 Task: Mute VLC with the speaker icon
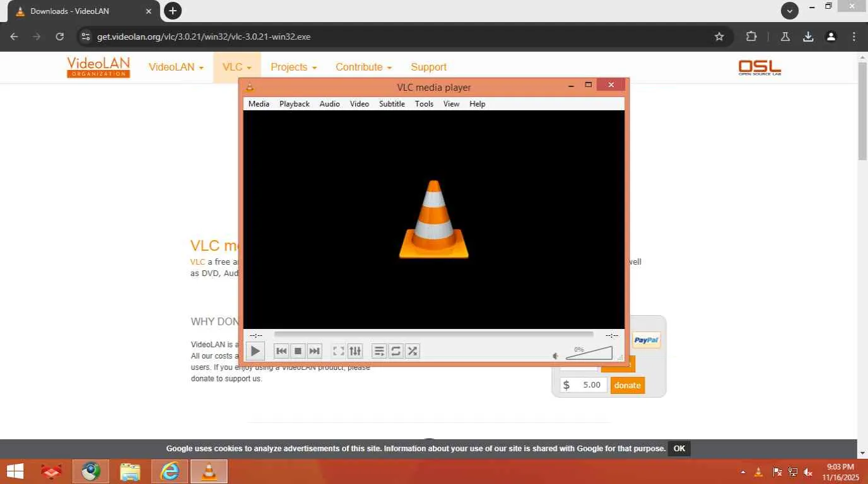pos(556,356)
